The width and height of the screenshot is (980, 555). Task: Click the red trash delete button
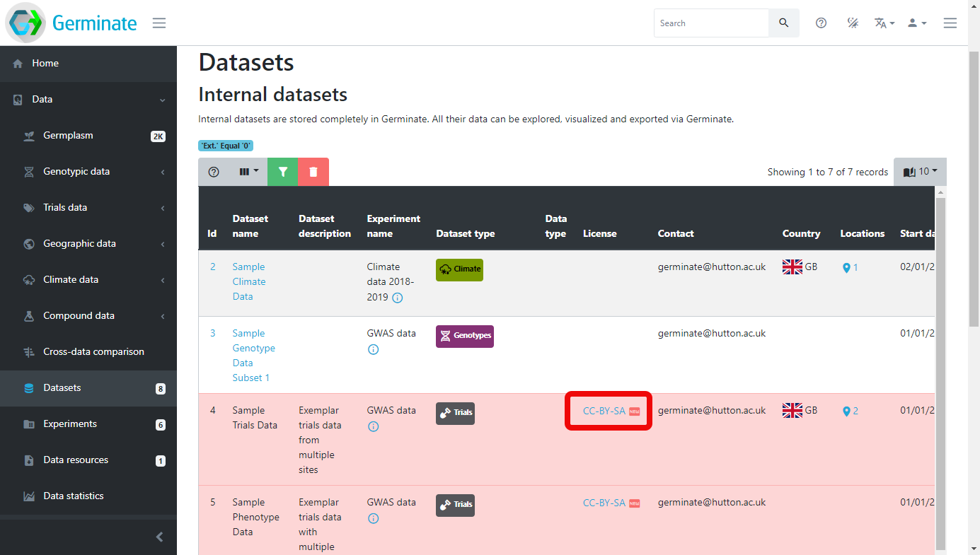313,172
